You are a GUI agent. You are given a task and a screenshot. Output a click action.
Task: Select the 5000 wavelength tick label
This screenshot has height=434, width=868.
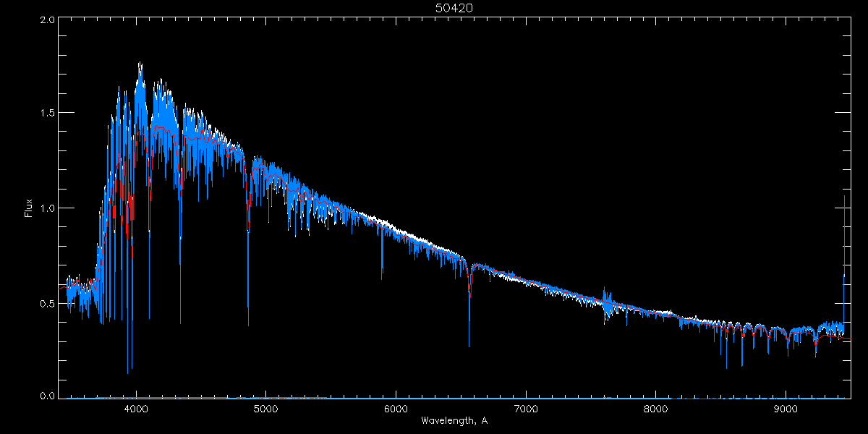click(265, 408)
